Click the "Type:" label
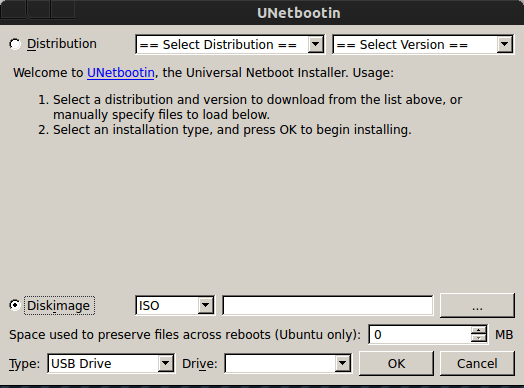The height and width of the screenshot is (388, 524). 24,364
